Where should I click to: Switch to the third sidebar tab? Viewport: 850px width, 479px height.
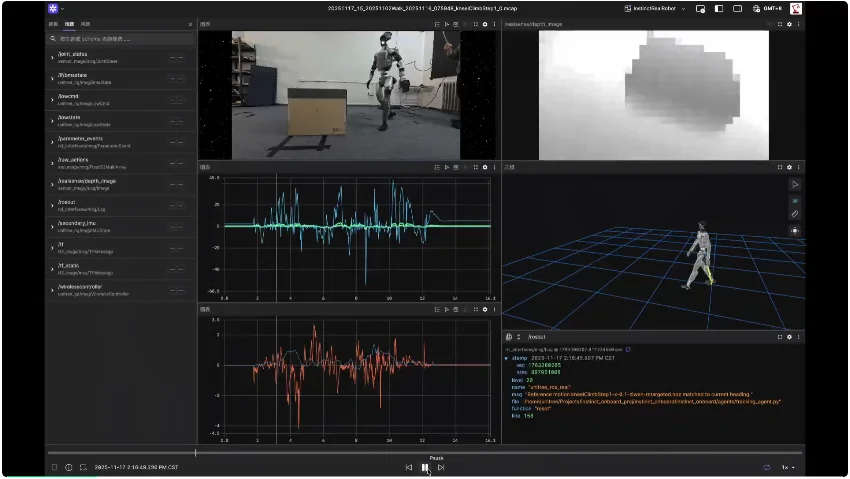85,23
